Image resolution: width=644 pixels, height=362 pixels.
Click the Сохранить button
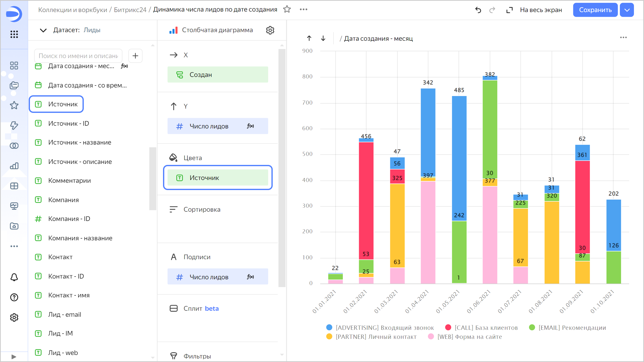[595, 10]
